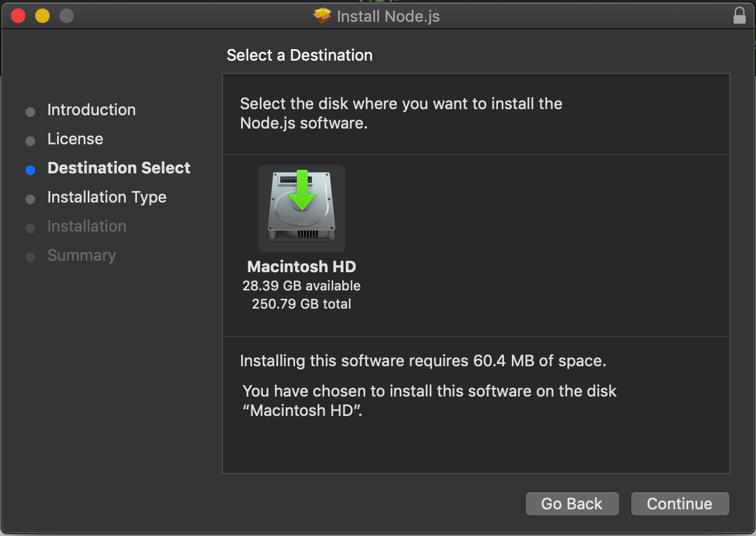The height and width of the screenshot is (536, 756).
Task: Click the lock icon in title bar
Action: 739,15
